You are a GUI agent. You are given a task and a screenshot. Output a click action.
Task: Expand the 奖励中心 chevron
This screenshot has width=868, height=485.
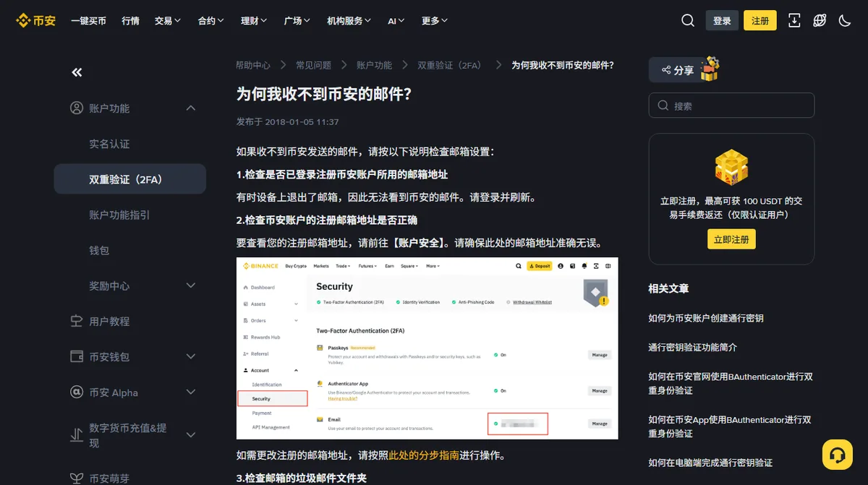coord(191,286)
